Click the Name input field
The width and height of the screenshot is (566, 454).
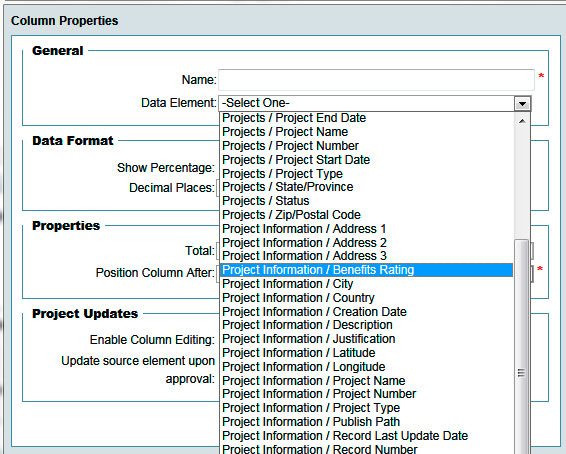pos(376,80)
